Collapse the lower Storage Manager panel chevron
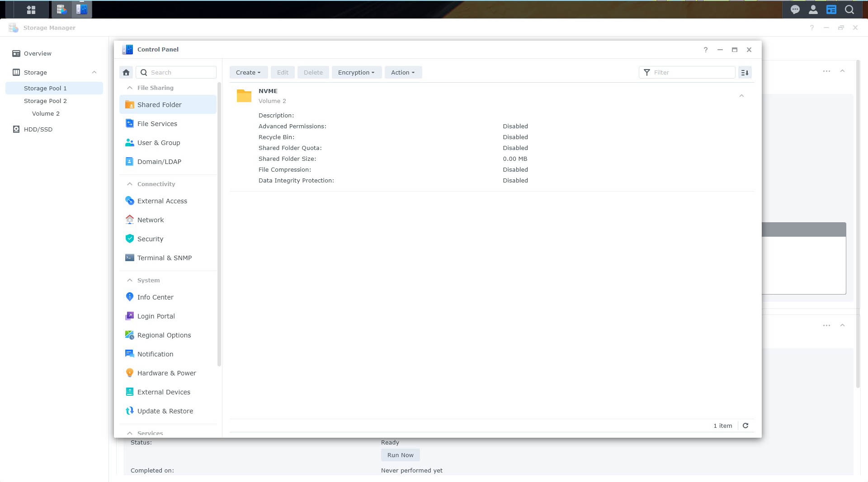 tap(842, 325)
